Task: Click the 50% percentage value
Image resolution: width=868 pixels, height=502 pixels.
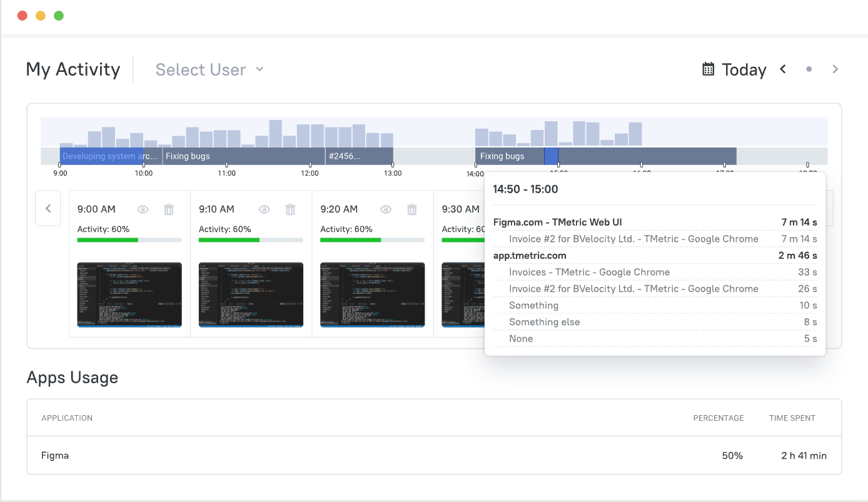Action: [x=732, y=456]
